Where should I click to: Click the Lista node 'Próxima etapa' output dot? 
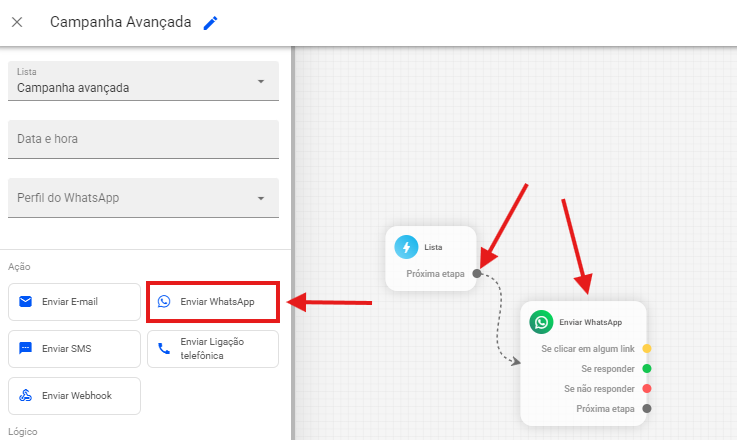(477, 273)
